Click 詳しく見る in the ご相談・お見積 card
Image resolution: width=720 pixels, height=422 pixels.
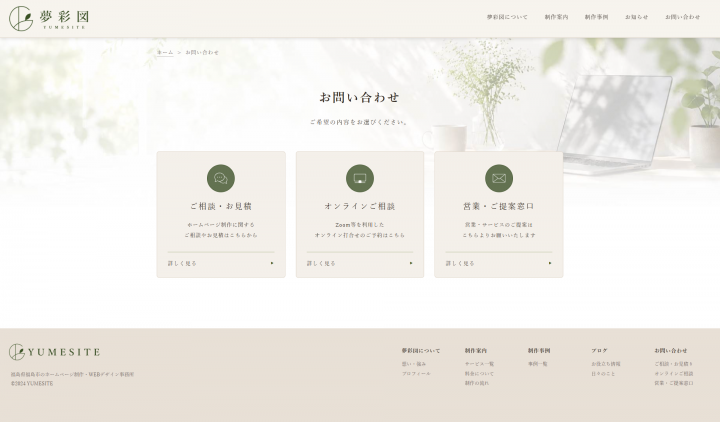[182, 264]
